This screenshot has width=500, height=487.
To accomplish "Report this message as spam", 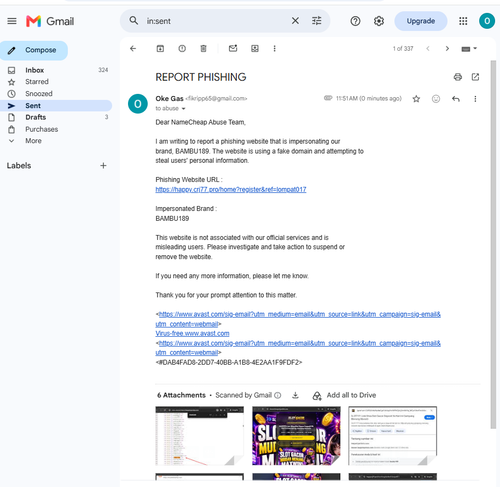I will [x=182, y=49].
